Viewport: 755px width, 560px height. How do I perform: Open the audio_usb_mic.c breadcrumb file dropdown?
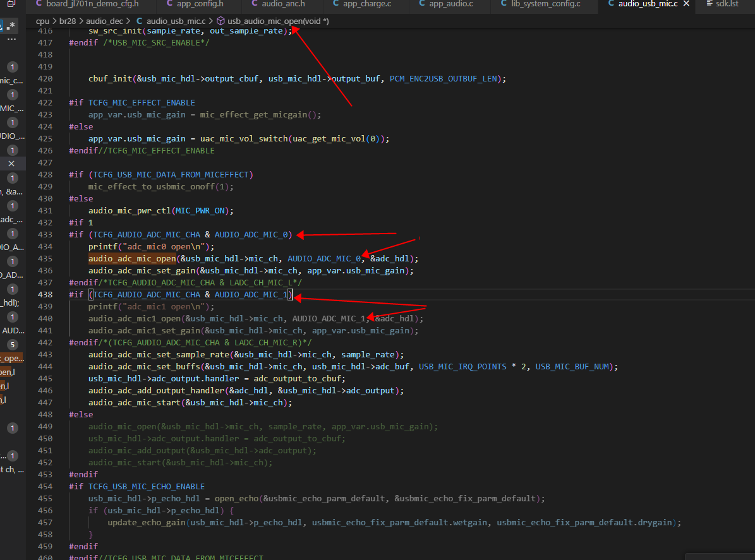pyautogui.click(x=176, y=21)
